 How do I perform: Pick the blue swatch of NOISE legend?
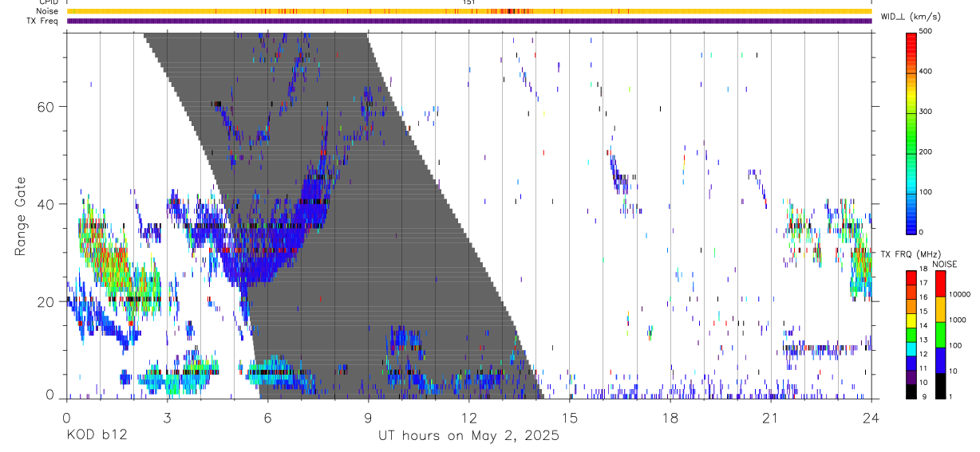point(940,360)
